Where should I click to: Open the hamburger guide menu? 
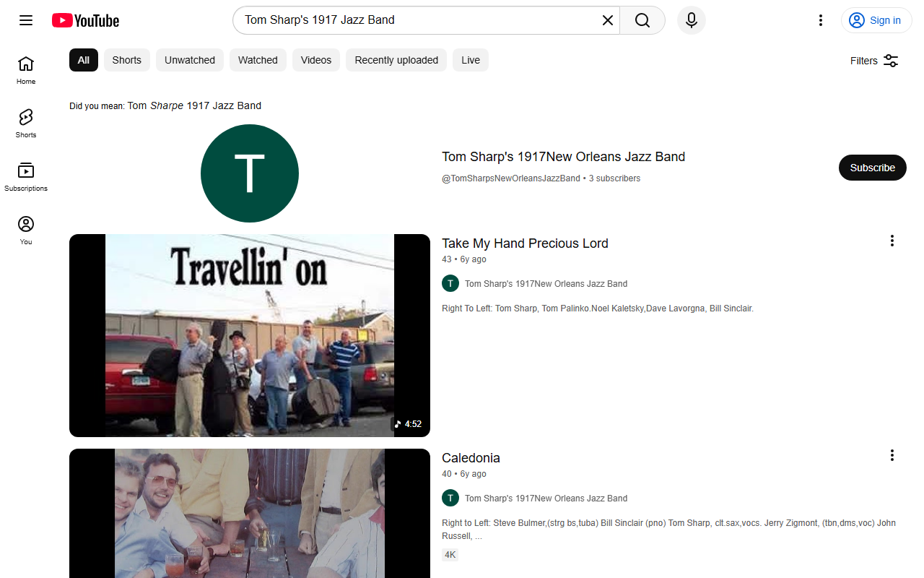pos(26,20)
